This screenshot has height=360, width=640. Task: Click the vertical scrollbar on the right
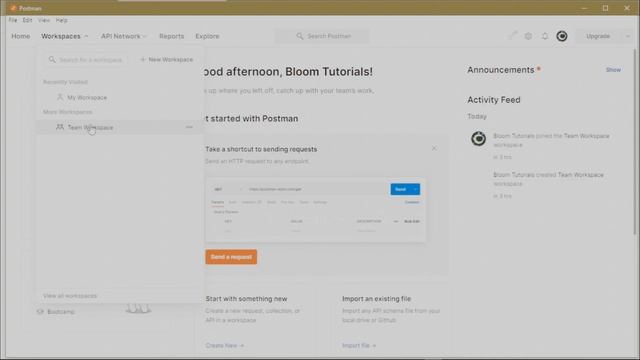coord(635,142)
